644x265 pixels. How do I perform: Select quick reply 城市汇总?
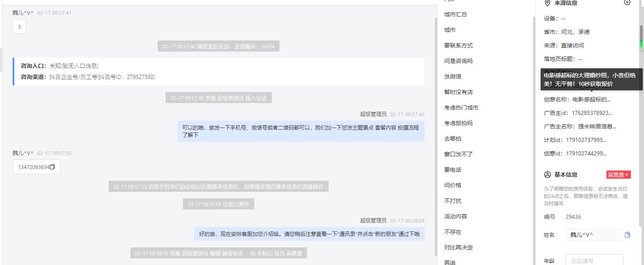pyautogui.click(x=456, y=14)
